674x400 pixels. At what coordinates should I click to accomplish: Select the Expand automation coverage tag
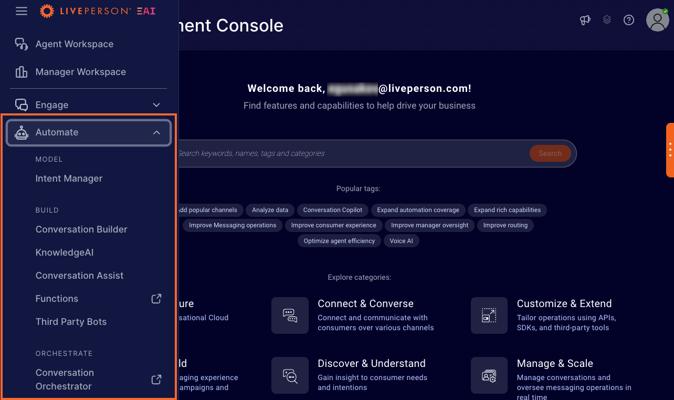click(418, 210)
